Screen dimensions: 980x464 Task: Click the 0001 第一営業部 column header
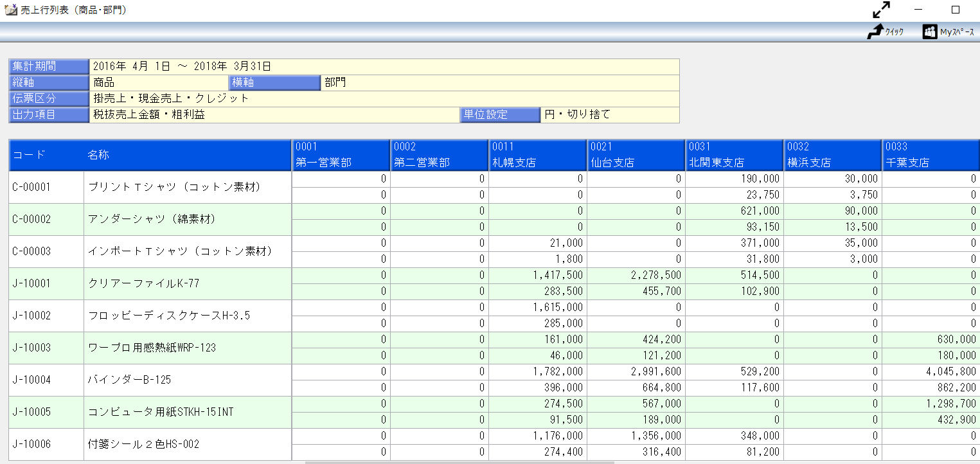coord(341,155)
